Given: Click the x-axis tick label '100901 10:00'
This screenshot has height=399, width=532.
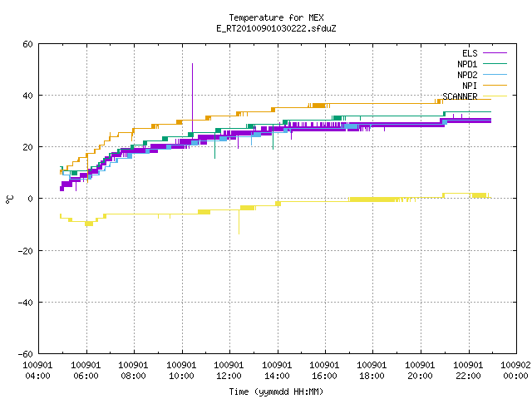Looking at the screenshot, I should [x=181, y=371].
